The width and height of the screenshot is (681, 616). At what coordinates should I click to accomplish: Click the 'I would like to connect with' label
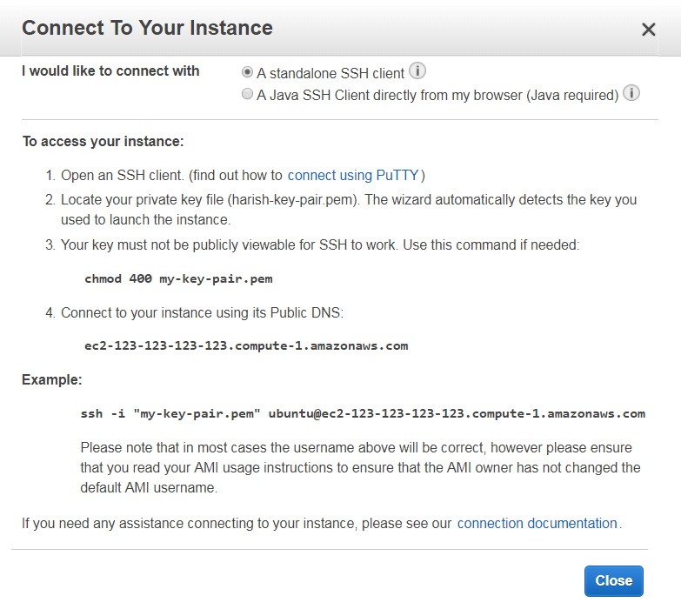[110, 70]
